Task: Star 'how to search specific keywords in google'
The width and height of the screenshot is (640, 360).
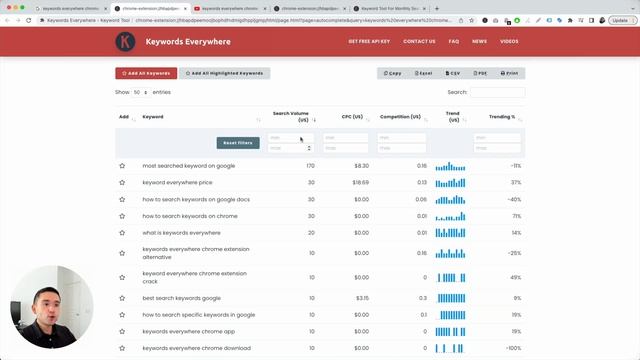Action: pos(122,315)
